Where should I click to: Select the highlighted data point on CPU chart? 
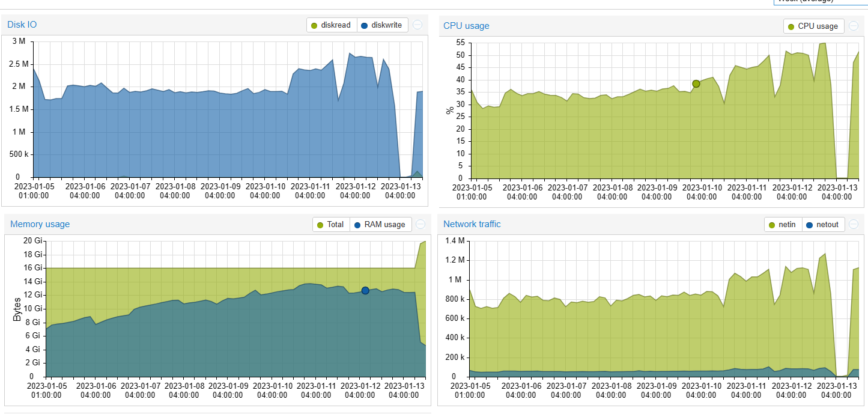(696, 84)
